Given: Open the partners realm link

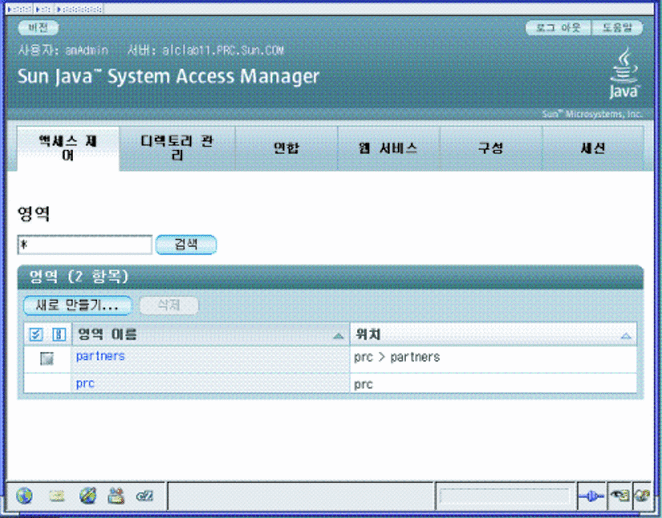Looking at the screenshot, I should click(100, 356).
